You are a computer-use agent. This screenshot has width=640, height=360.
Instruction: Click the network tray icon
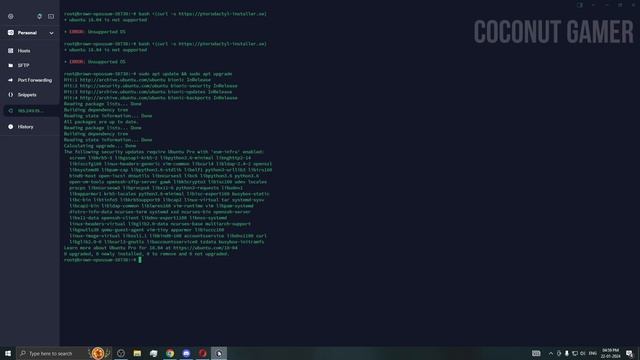575,353
